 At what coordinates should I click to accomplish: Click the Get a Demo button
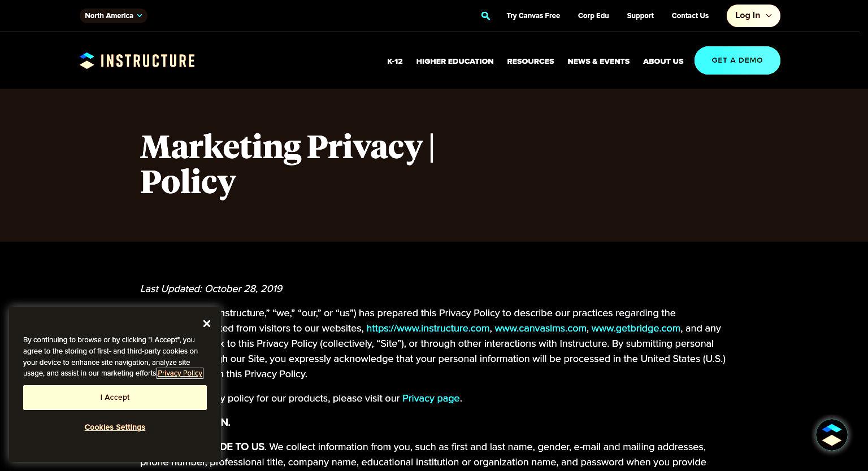pos(737,60)
